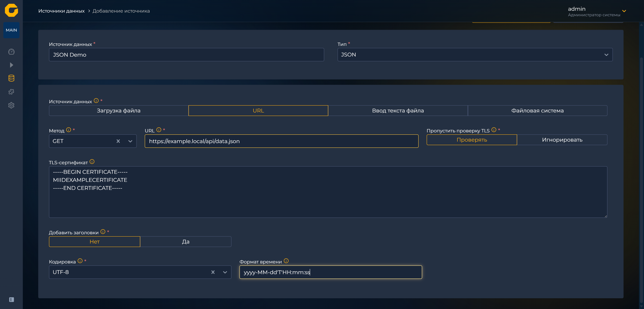Show info tooltip for Источник данных
Screen dimensions: 644x309
(x=96, y=101)
